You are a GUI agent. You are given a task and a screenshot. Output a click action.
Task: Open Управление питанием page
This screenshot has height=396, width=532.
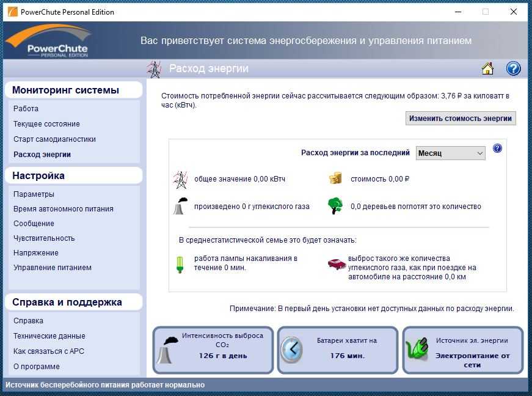[53, 268]
